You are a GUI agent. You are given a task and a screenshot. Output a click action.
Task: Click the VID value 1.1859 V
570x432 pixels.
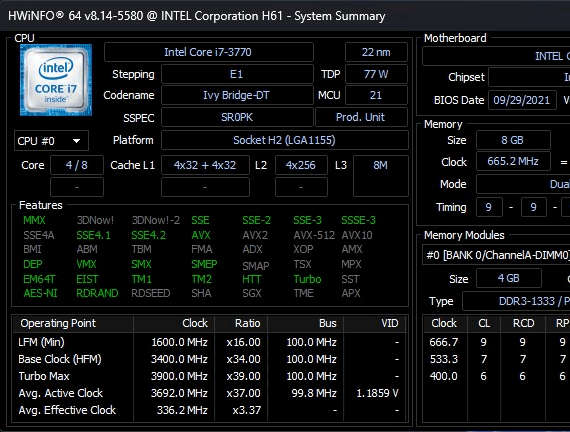377,393
